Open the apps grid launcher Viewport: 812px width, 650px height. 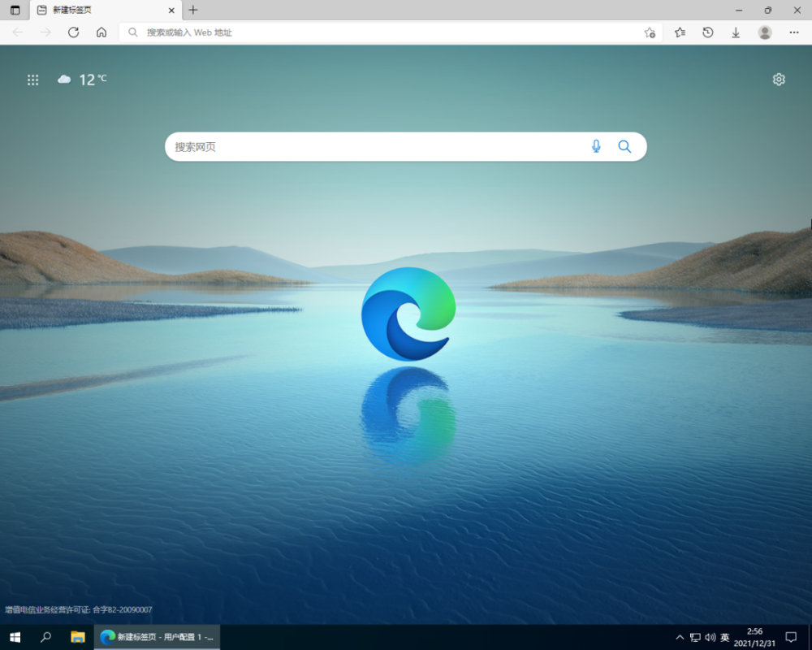32,80
